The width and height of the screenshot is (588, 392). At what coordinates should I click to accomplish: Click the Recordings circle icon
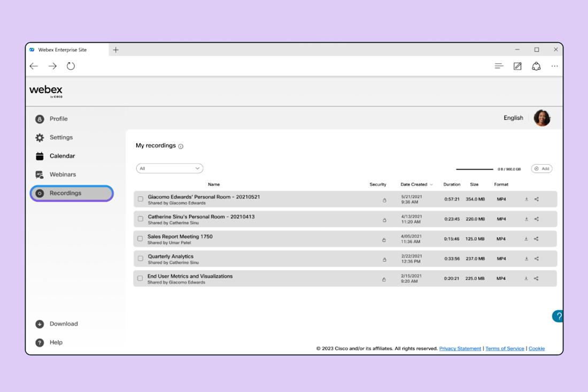[x=40, y=193]
